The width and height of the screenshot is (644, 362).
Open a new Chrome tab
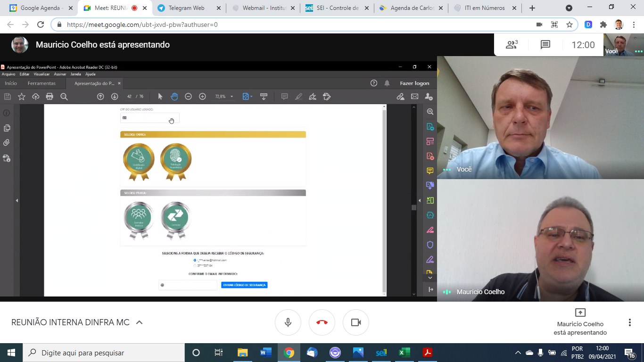pyautogui.click(x=532, y=8)
